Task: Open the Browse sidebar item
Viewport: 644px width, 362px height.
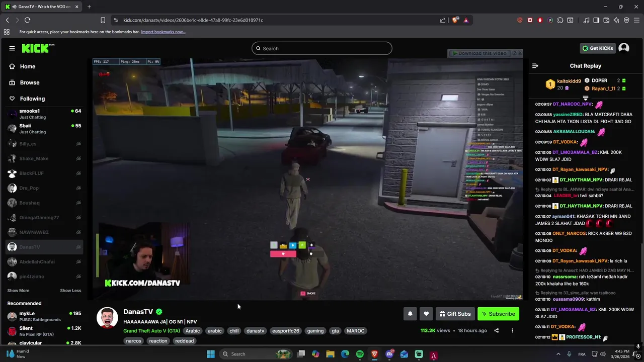Action: click(29, 82)
